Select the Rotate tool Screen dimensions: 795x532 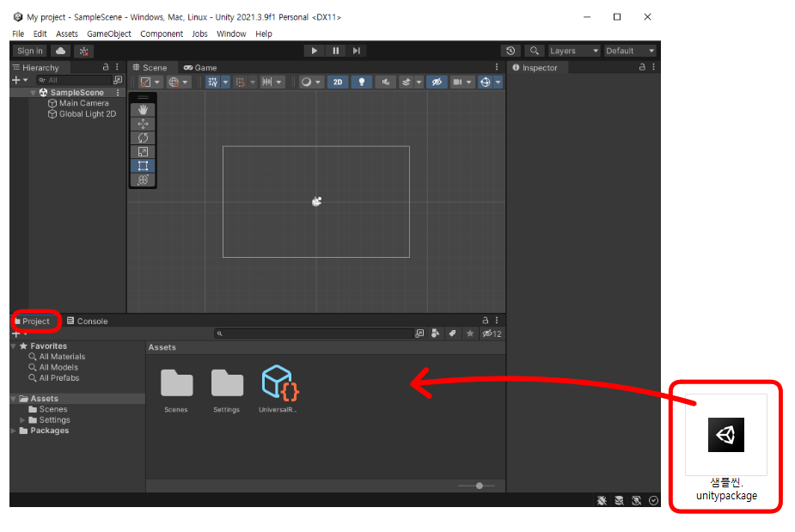[x=143, y=138]
